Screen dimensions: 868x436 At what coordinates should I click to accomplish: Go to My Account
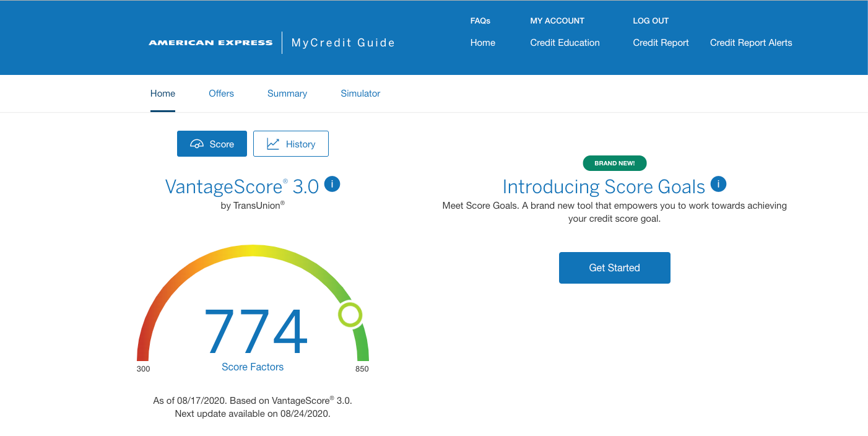(x=557, y=21)
